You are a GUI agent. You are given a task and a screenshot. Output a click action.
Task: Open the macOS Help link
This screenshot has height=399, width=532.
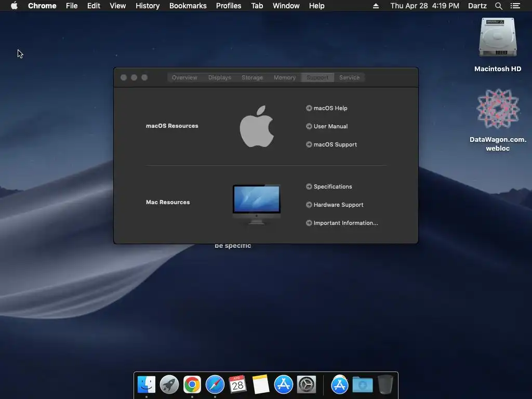[330, 108]
